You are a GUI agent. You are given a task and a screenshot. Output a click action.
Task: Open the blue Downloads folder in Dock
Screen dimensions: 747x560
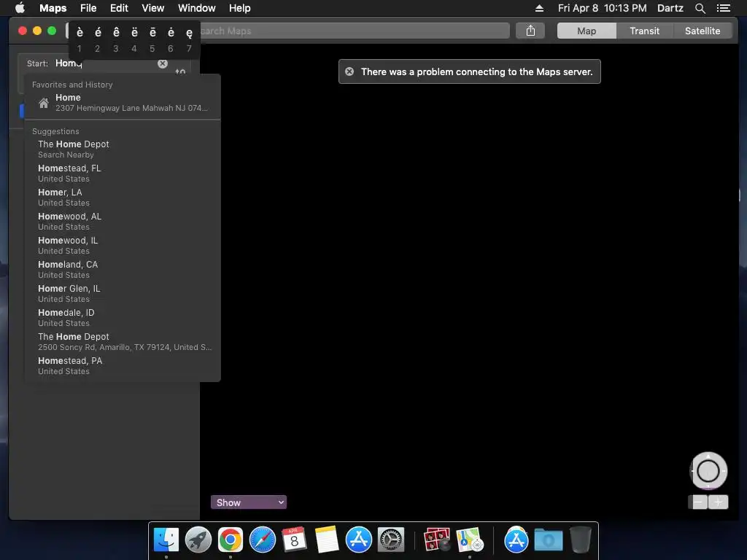549,540
